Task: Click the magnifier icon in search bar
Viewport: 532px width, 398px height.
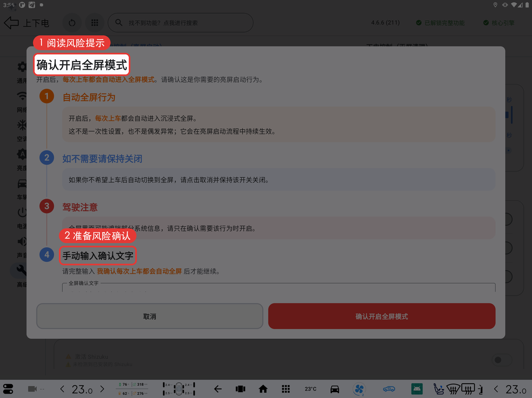Action: (x=119, y=22)
